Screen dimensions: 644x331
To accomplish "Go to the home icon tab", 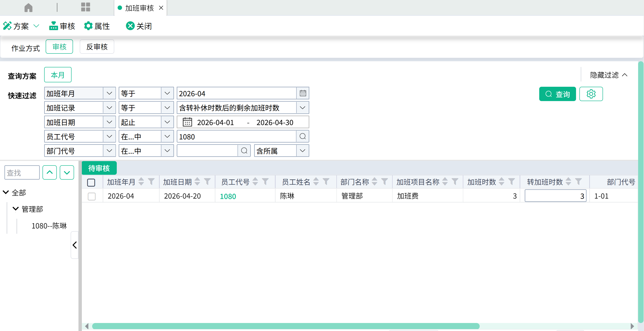I will tap(28, 8).
